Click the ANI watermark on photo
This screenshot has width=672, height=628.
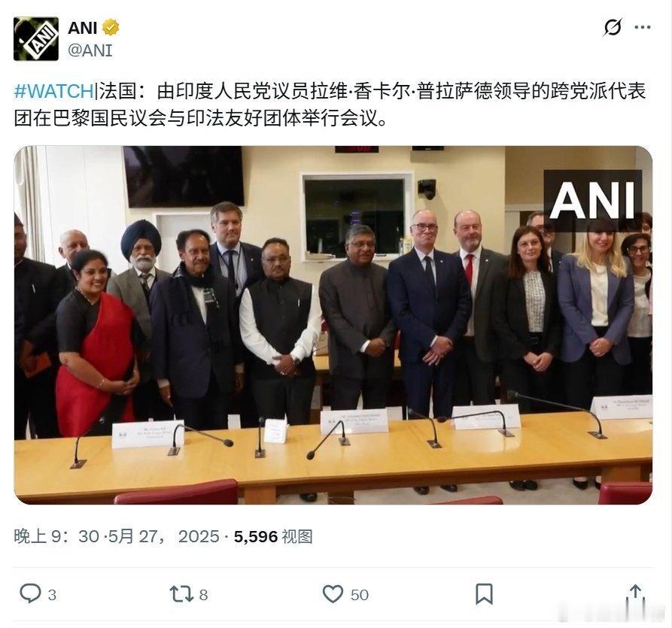[593, 199]
